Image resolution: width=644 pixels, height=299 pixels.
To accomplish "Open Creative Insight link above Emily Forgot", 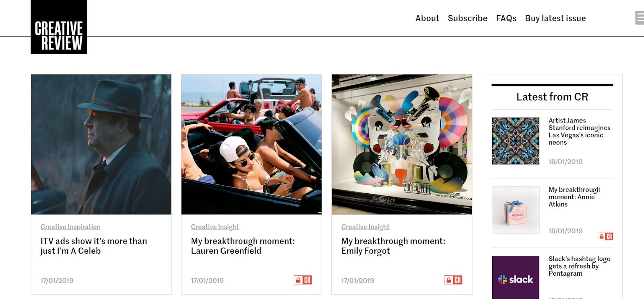I will pos(365,227).
